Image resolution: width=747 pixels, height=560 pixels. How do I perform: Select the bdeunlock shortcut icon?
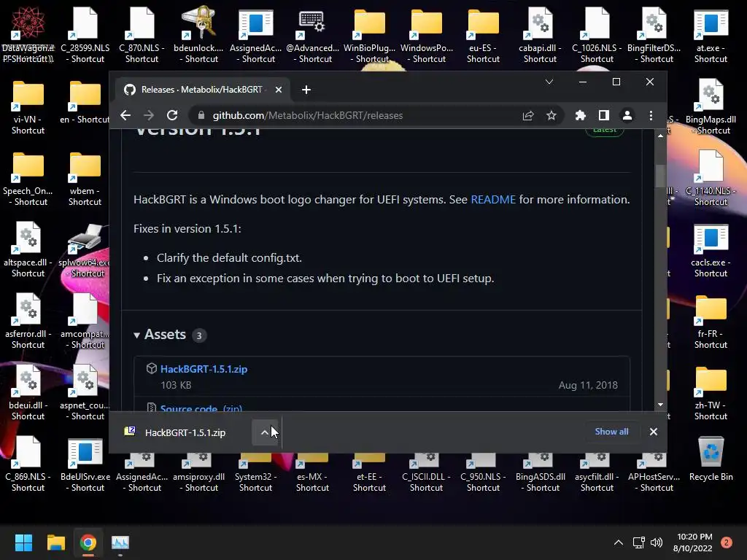click(198, 35)
